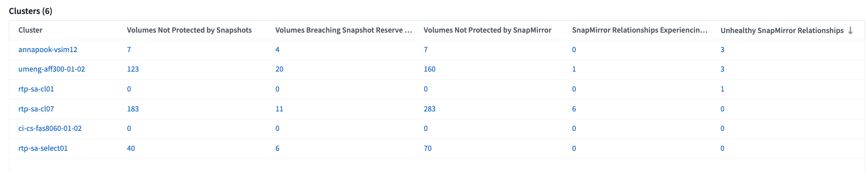This screenshot has width=868, height=172.
Task: Sort by Volumes Breaching Snapshot Reserve header
Action: tap(344, 30)
